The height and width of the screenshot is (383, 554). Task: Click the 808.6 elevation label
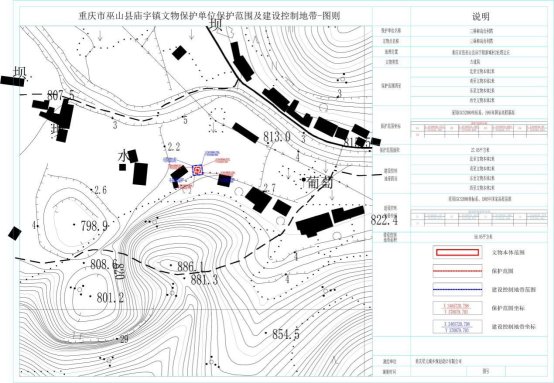104,264
